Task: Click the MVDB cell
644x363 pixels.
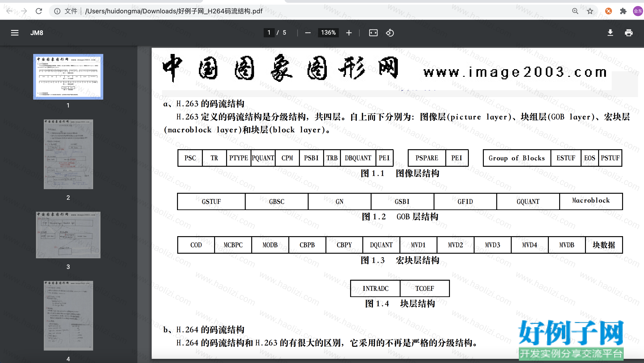Action: point(567,245)
